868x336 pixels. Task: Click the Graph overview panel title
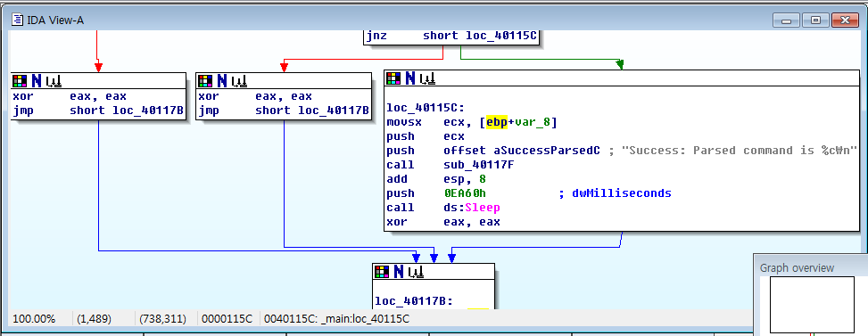[797, 268]
